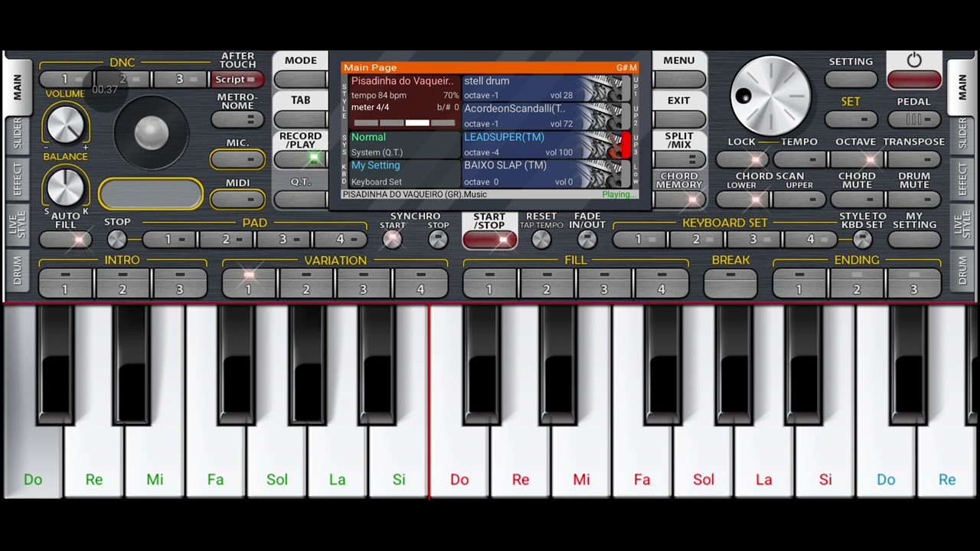This screenshot has height=551, width=980.
Task: Trigger Fill 3 button
Action: click(603, 283)
